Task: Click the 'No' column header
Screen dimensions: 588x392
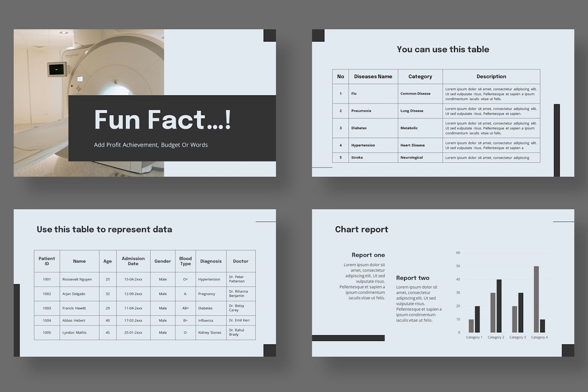Action: click(340, 76)
